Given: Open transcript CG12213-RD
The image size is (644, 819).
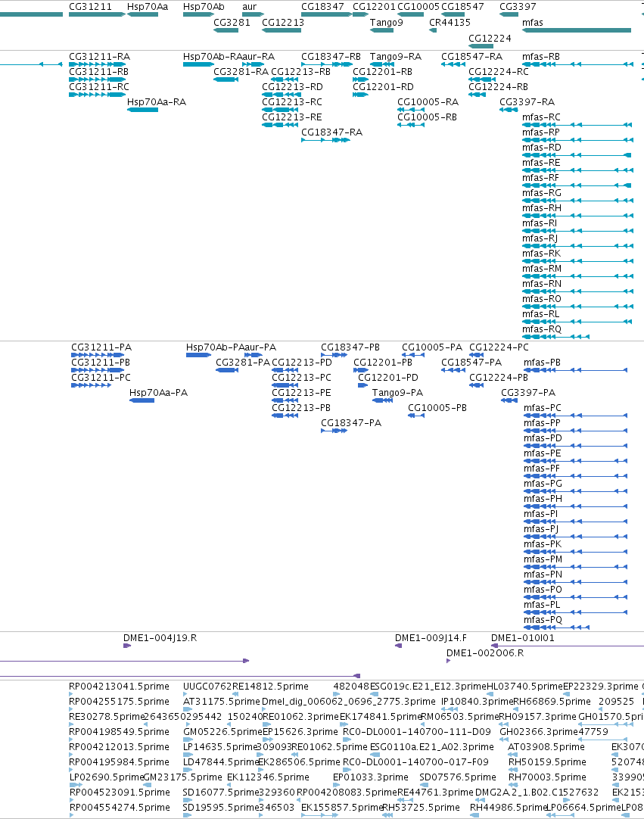Looking at the screenshot, I should [293, 87].
